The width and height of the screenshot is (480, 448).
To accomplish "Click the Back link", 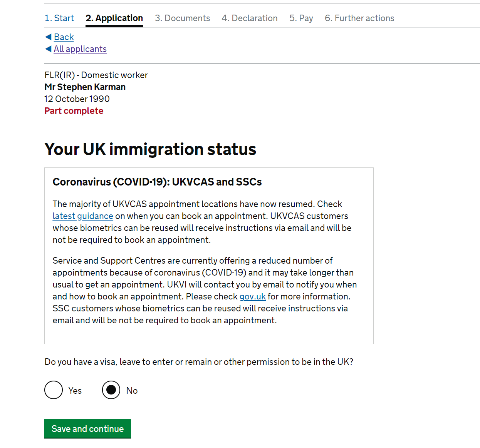I will (64, 37).
